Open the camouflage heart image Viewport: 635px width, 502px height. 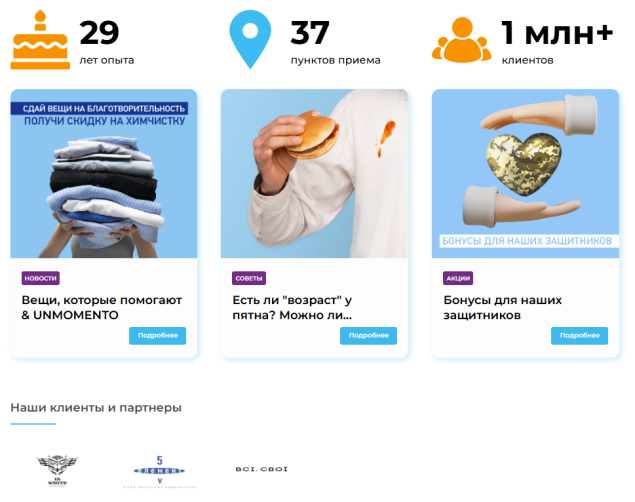(525, 174)
